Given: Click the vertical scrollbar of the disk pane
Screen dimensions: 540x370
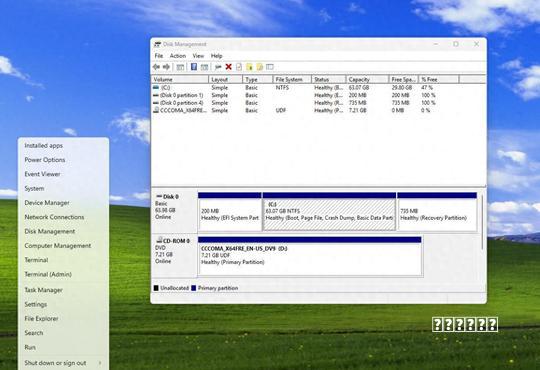Looking at the screenshot, I should pyautogui.click(x=482, y=222).
